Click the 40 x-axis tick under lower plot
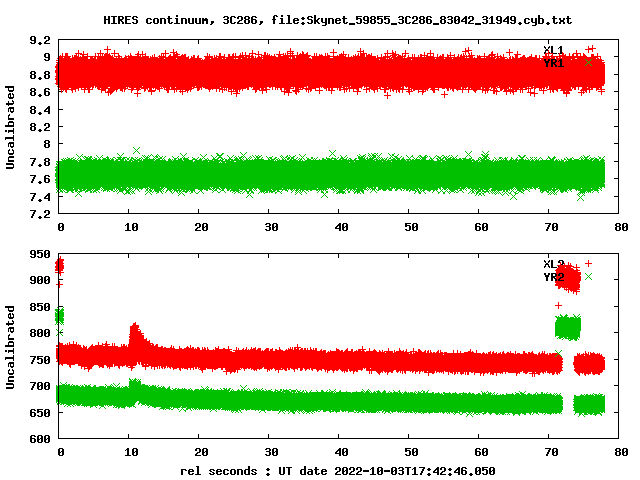The image size is (640, 480). [341, 452]
